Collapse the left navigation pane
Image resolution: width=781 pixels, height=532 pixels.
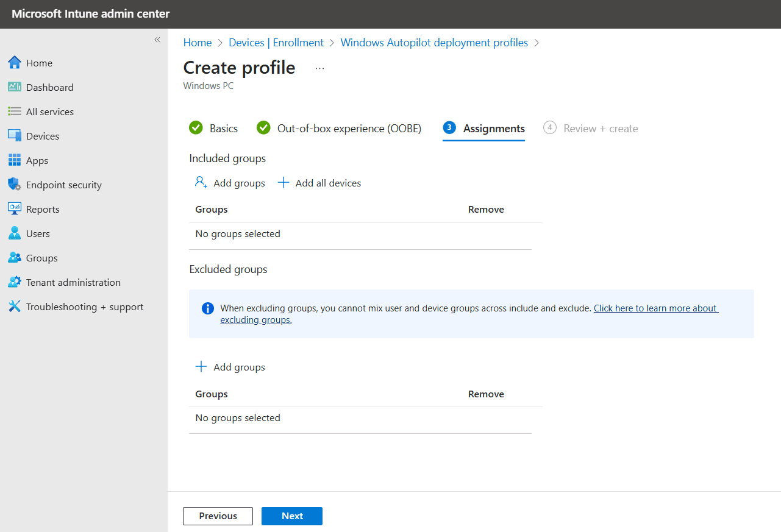click(x=157, y=38)
